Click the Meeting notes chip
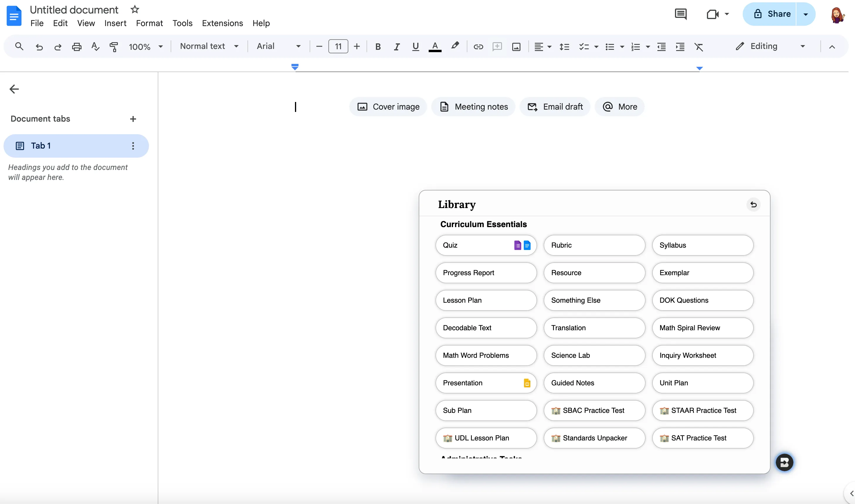 473,107
